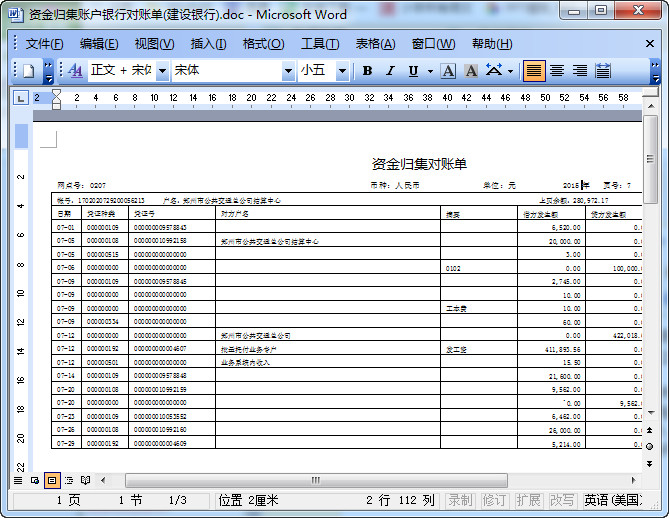Toggle 扩展 extend selection in status bar
669x518 pixels.
528,500
